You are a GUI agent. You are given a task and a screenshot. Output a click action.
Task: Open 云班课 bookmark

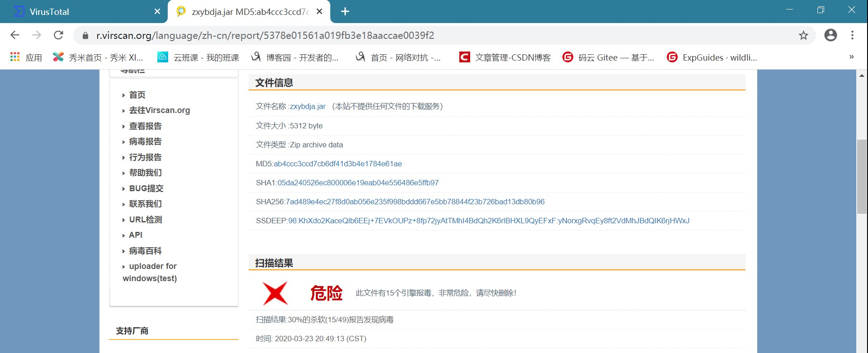click(x=198, y=57)
